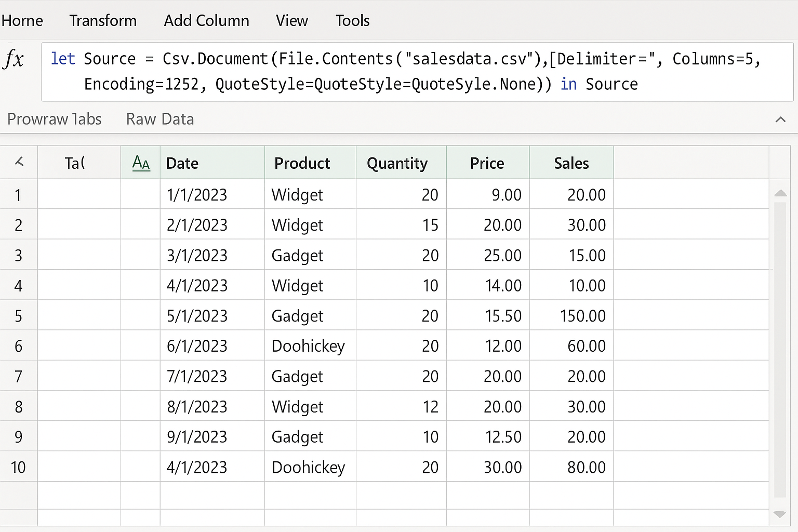Click the table corner arrow icon
This screenshot has width=798, height=532.
[19, 162]
